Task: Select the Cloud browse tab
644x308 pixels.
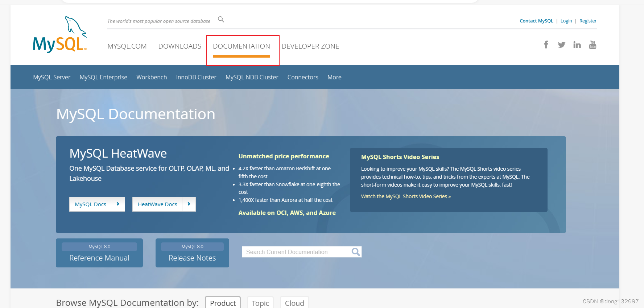Action: (x=294, y=303)
